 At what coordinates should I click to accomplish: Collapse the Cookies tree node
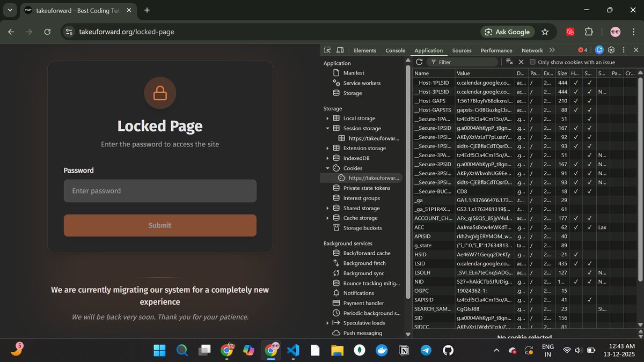tap(327, 168)
